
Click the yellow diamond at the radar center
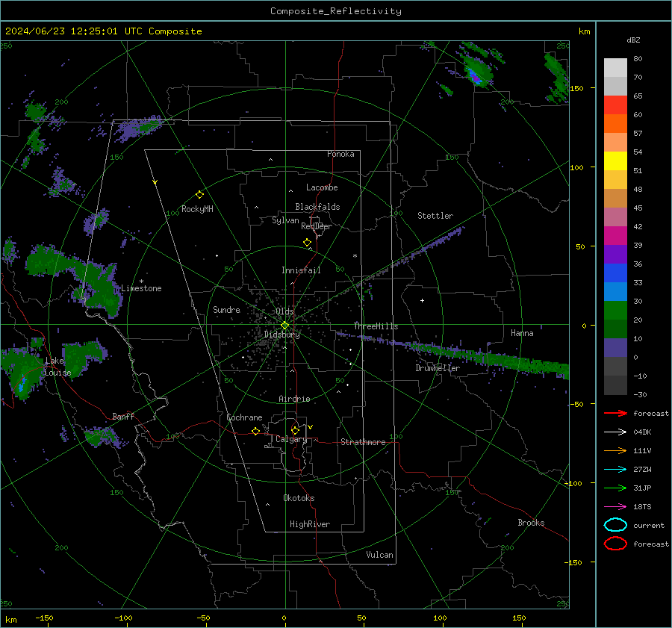284,326
